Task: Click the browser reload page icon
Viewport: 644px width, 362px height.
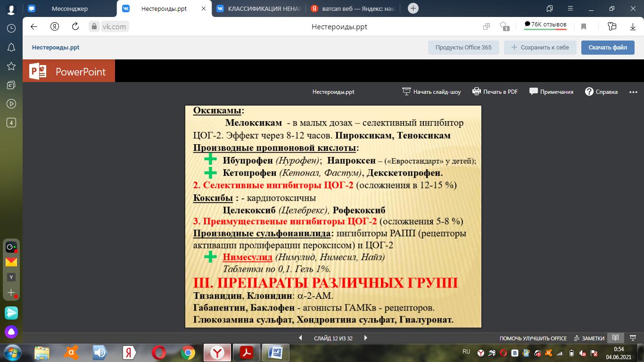Action: click(x=75, y=27)
